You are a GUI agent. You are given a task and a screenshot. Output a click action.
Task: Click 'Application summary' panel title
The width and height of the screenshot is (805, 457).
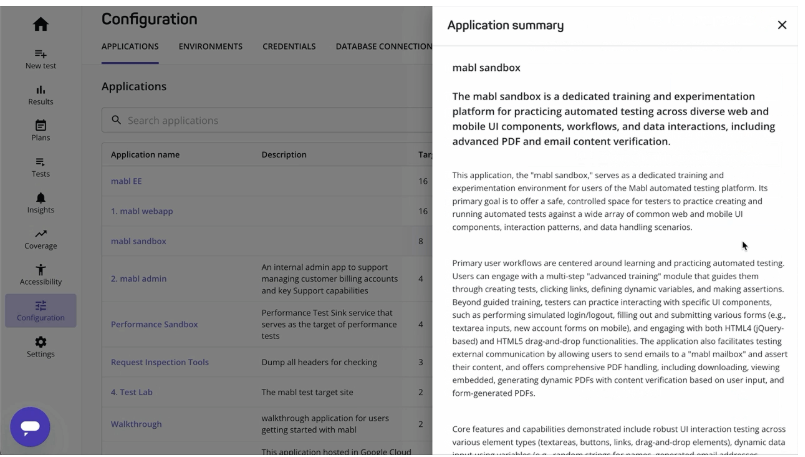point(505,25)
